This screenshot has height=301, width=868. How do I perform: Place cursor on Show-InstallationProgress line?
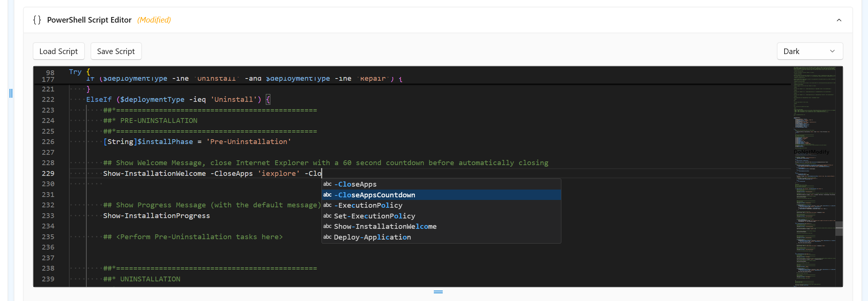click(156, 216)
